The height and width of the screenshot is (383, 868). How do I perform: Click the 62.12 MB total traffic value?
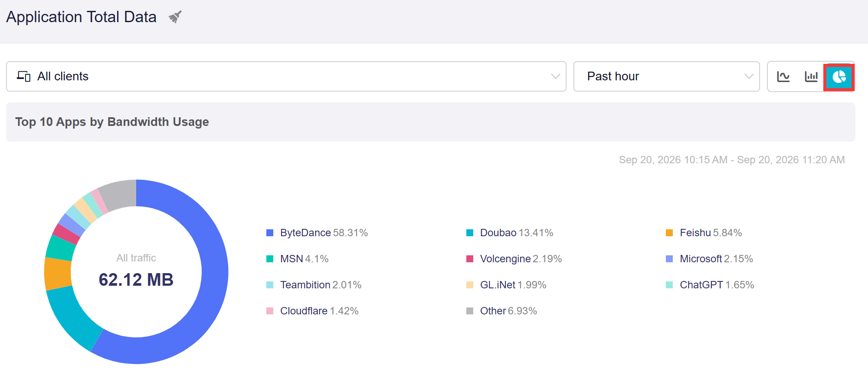click(x=136, y=280)
